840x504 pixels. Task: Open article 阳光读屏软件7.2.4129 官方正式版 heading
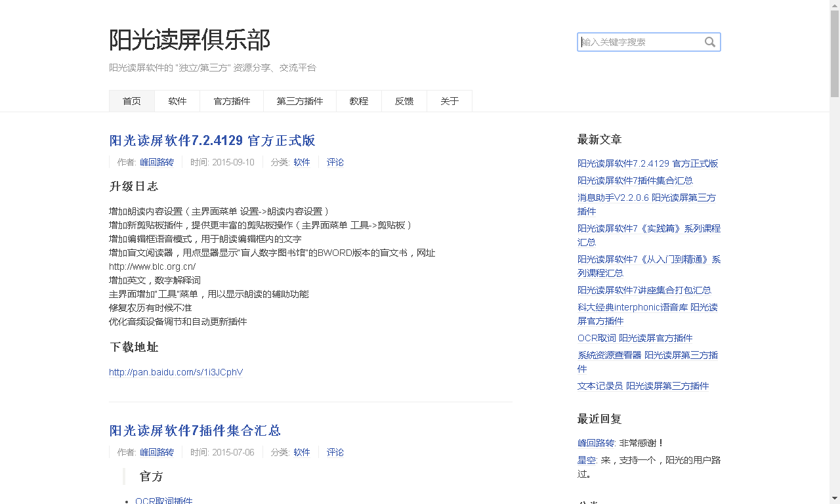(x=212, y=140)
